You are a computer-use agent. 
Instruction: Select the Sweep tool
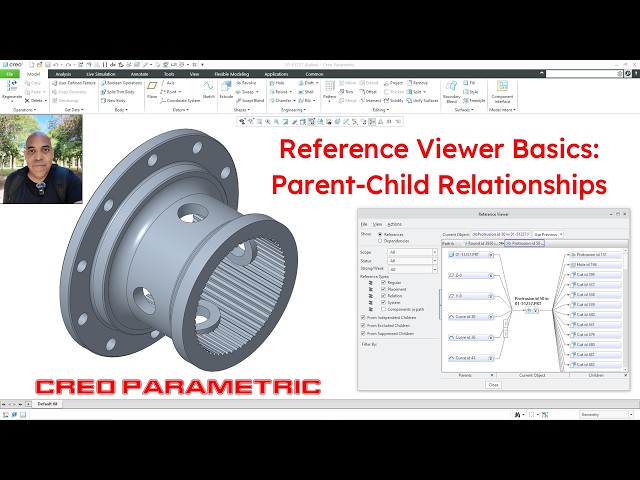coord(247,92)
